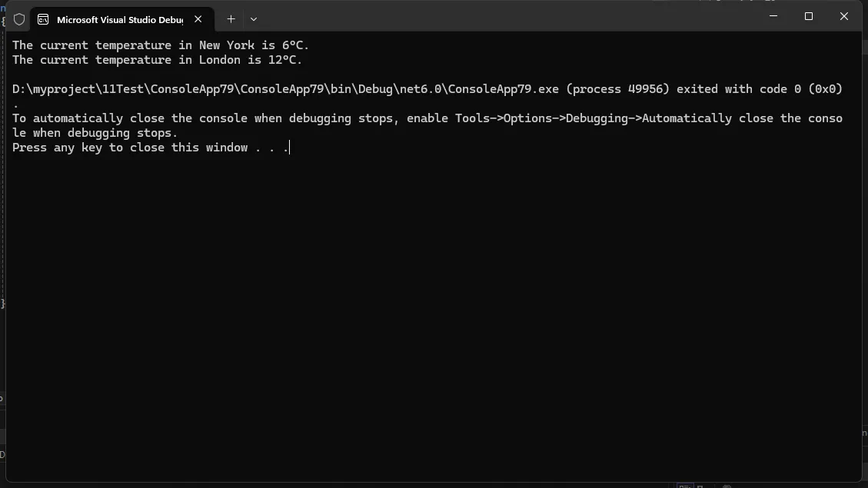Click the console icon on the debug tab
868x488 pixels.
point(43,19)
